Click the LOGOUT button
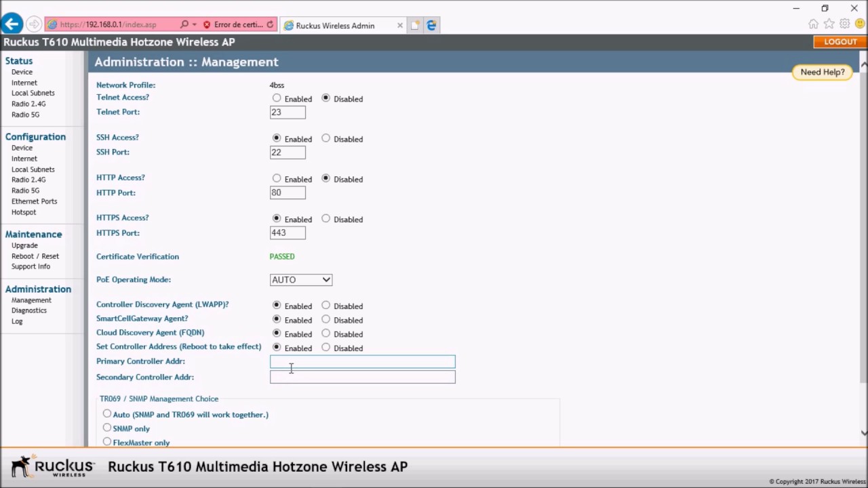Viewport: 868px width, 488px height. point(841,41)
